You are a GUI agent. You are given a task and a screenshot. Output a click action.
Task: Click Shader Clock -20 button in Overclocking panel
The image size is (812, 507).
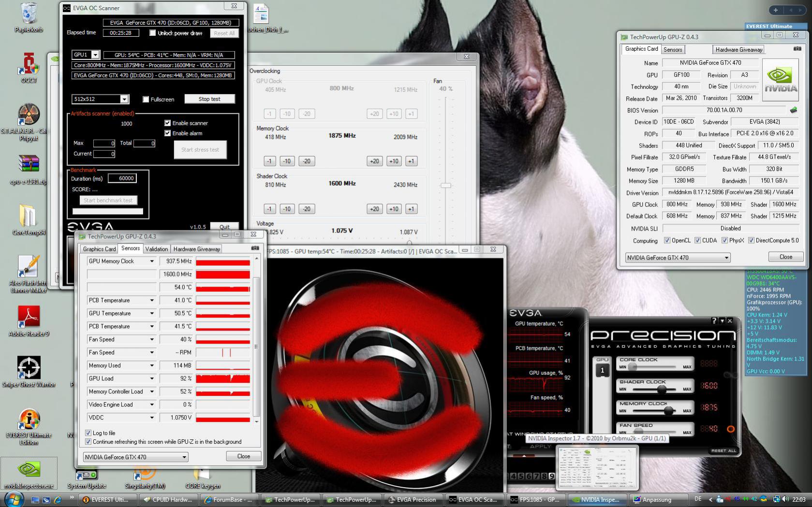[x=306, y=209]
